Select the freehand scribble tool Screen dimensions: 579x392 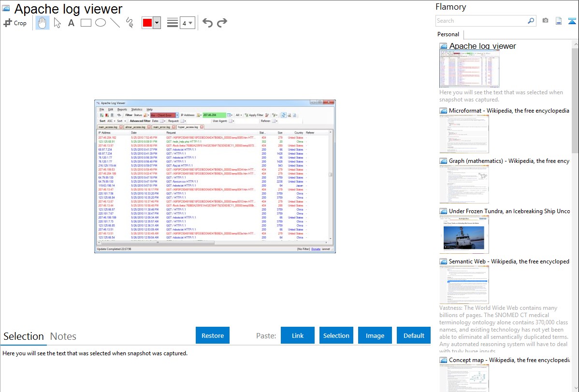click(130, 23)
